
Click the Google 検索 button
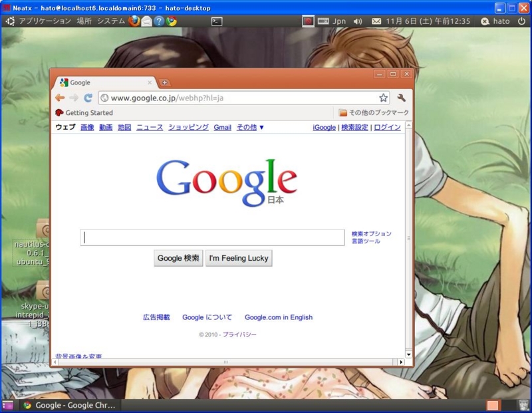click(178, 258)
